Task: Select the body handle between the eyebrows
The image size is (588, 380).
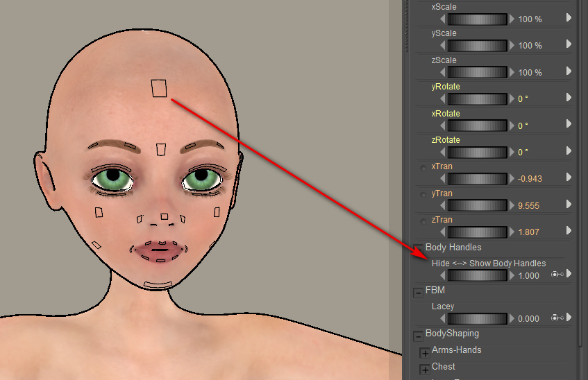Action: (161, 150)
